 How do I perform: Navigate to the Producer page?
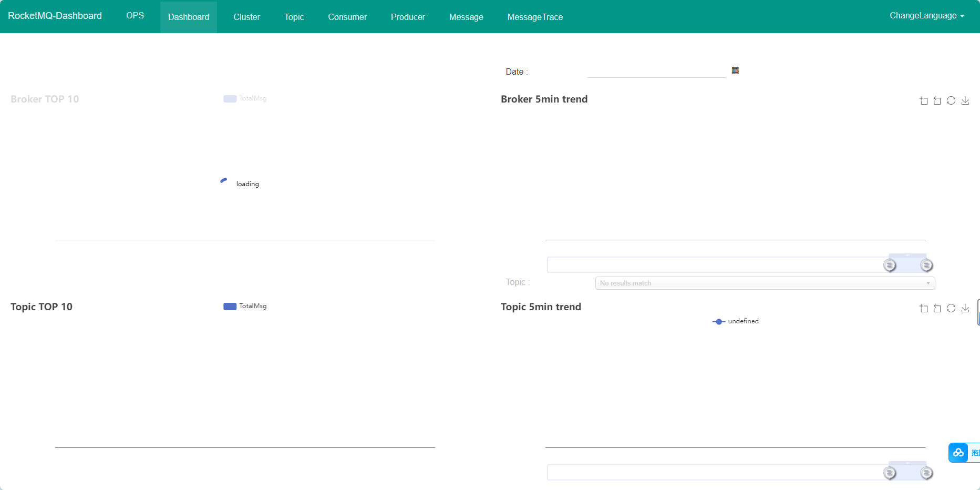point(408,17)
